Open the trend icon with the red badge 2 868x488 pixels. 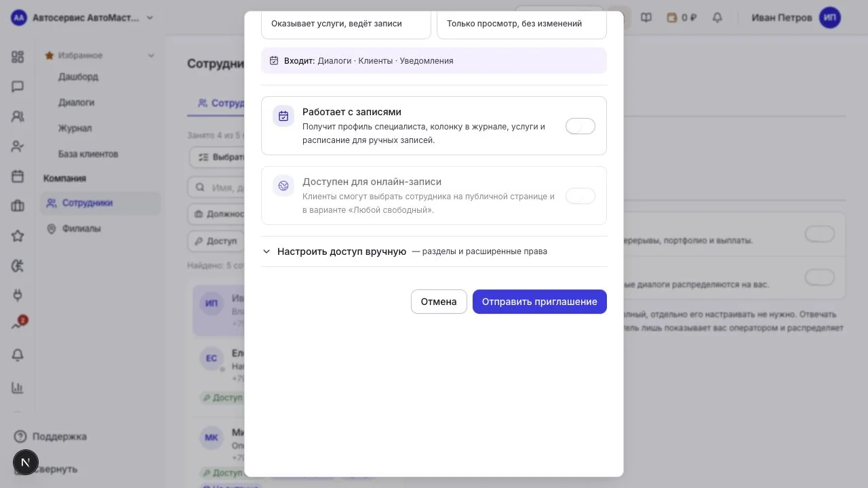18,325
